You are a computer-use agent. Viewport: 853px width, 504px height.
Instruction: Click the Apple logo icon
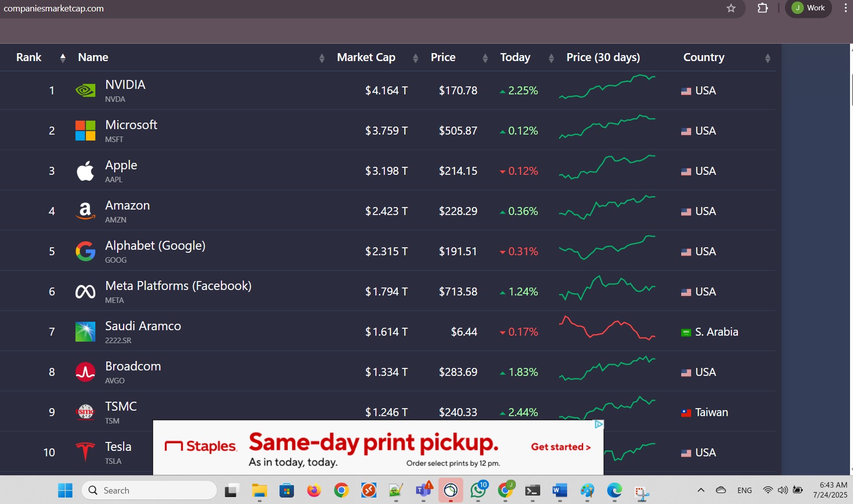tap(85, 171)
